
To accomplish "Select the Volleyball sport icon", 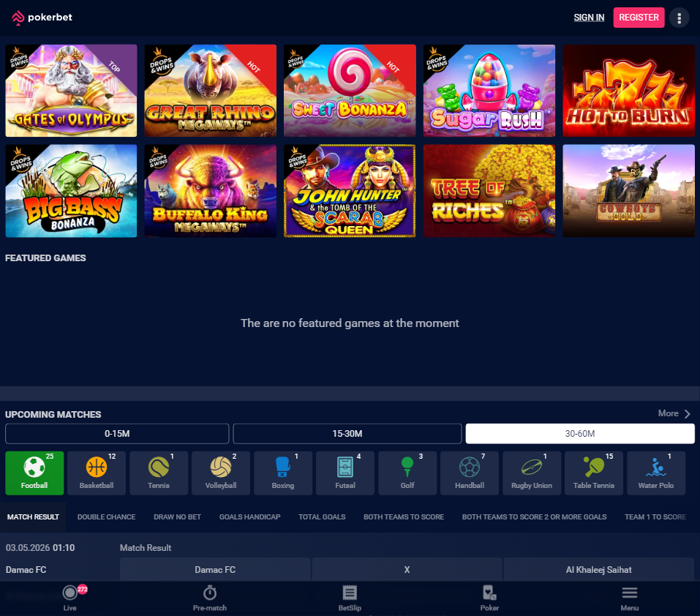I will 221,473.
